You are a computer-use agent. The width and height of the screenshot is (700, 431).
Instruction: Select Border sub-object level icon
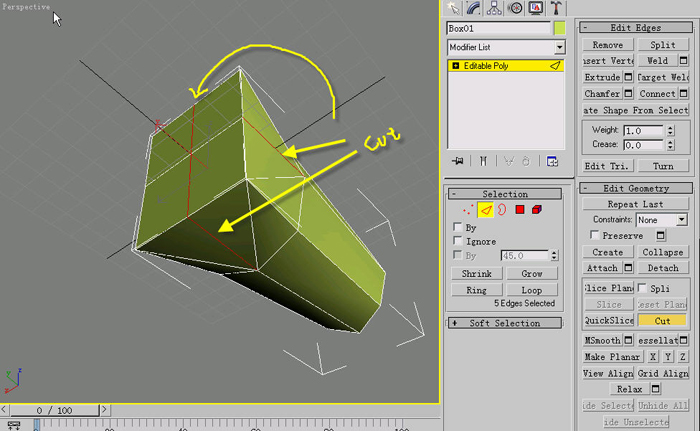(502, 209)
